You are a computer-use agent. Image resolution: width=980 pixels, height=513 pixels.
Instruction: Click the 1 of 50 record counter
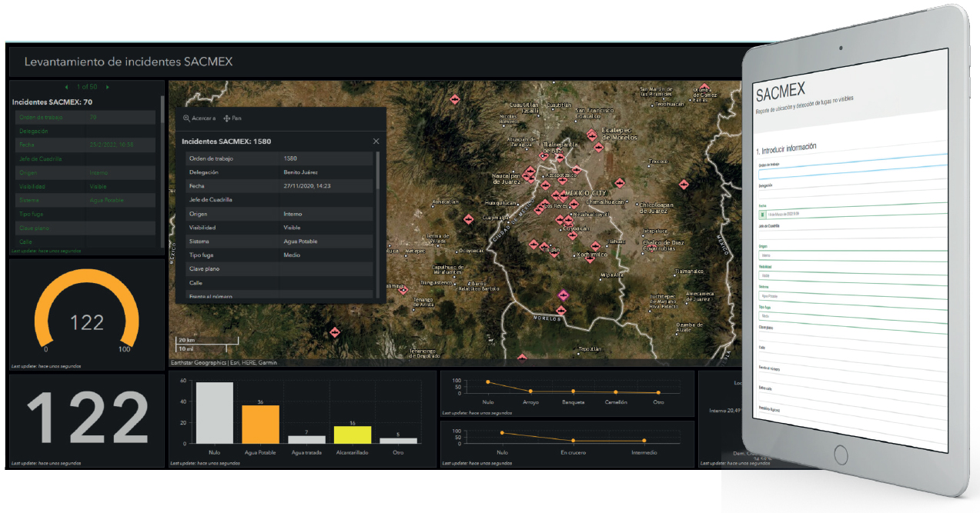coord(87,88)
